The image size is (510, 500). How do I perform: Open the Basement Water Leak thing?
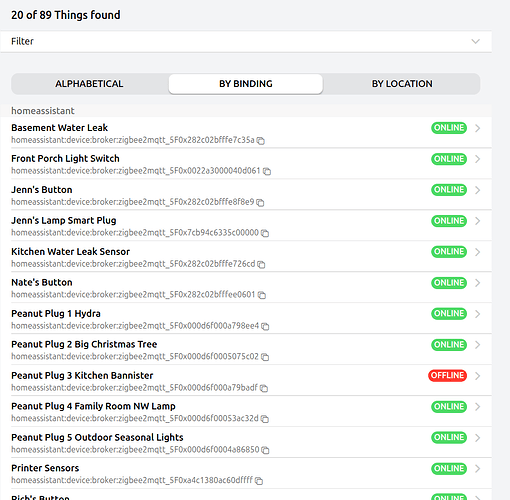click(246, 133)
